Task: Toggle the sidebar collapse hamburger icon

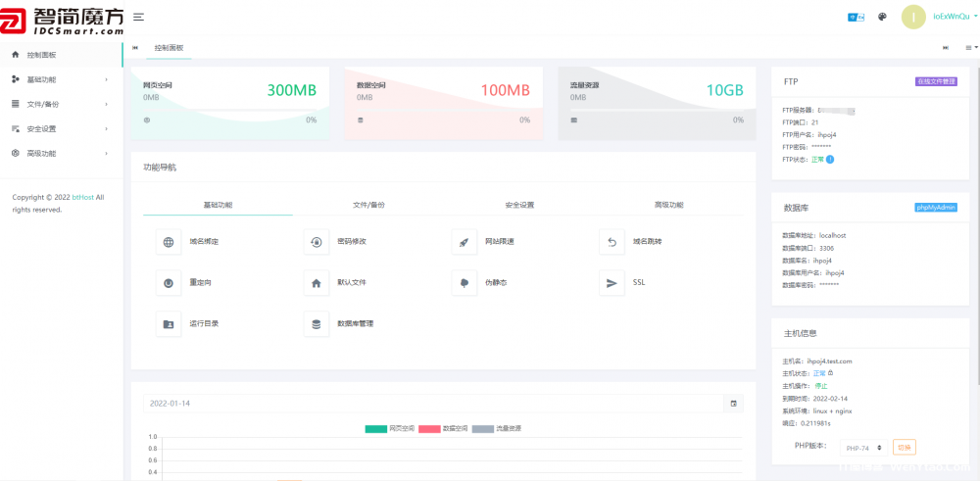Action: (138, 17)
